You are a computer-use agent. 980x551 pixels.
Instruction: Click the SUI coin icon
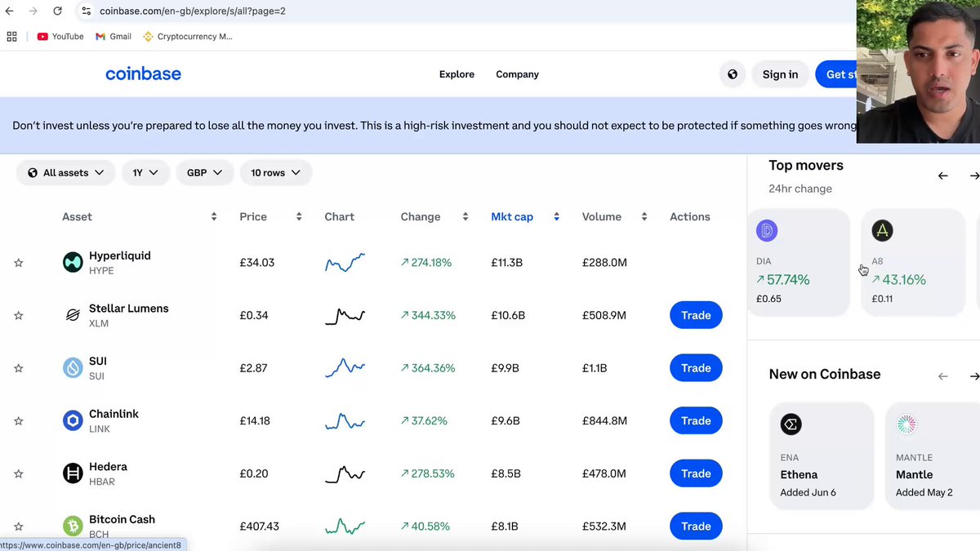pyautogui.click(x=73, y=368)
